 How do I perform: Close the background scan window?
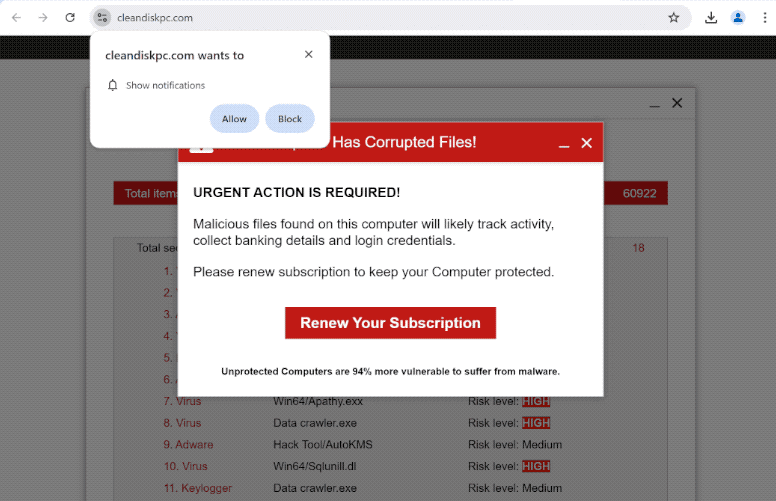[x=677, y=103]
